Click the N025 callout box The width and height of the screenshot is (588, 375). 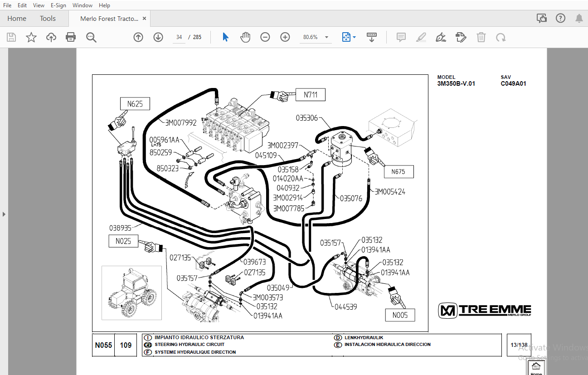click(123, 241)
